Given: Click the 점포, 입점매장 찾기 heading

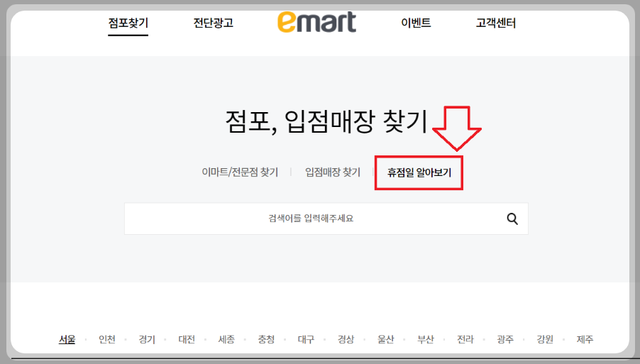Looking at the screenshot, I should tap(326, 121).
